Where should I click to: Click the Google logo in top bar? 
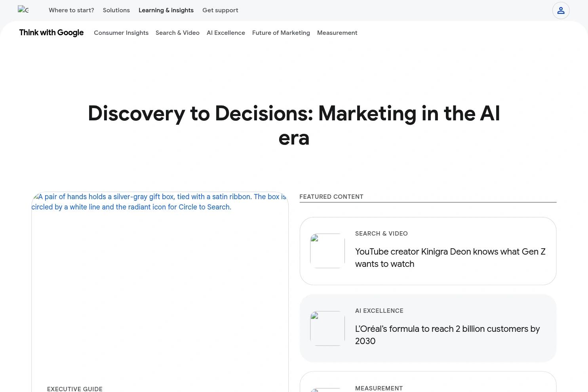click(x=23, y=10)
